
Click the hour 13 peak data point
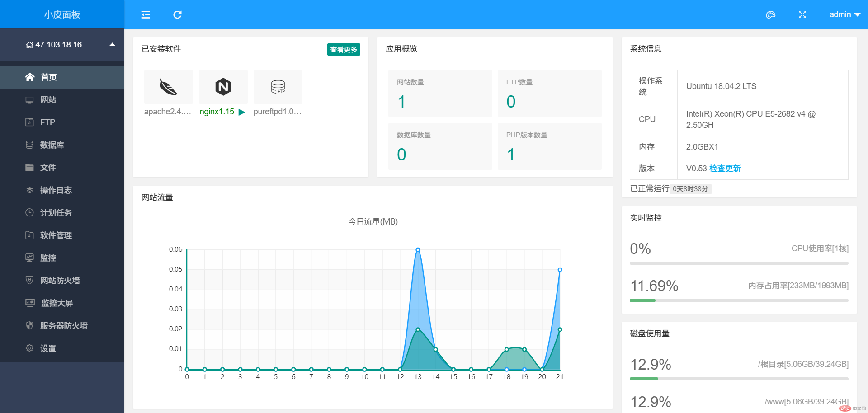tap(418, 250)
